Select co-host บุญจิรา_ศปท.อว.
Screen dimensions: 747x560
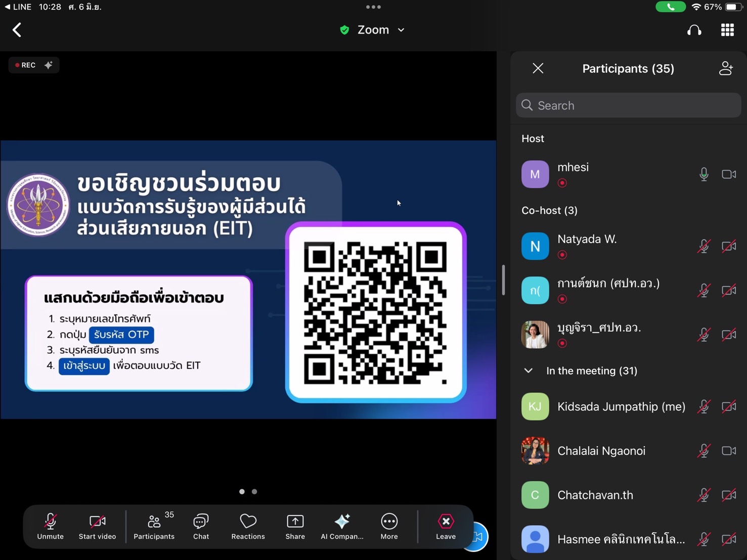click(628, 335)
